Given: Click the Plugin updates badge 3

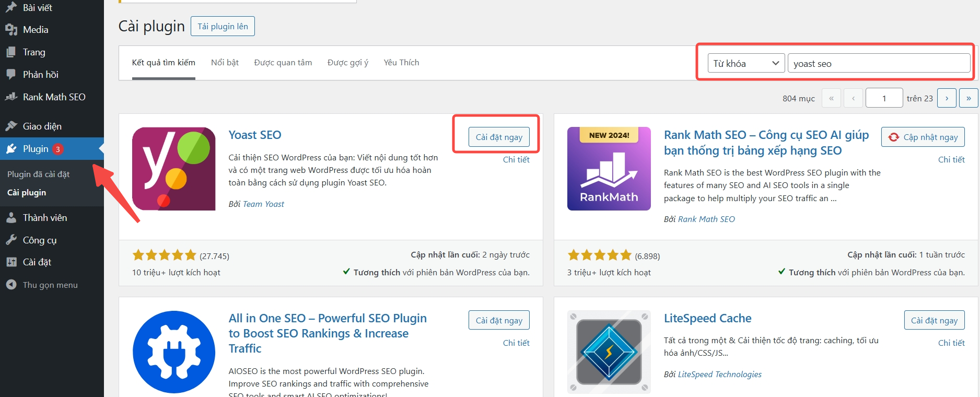Looking at the screenshot, I should click(x=58, y=149).
